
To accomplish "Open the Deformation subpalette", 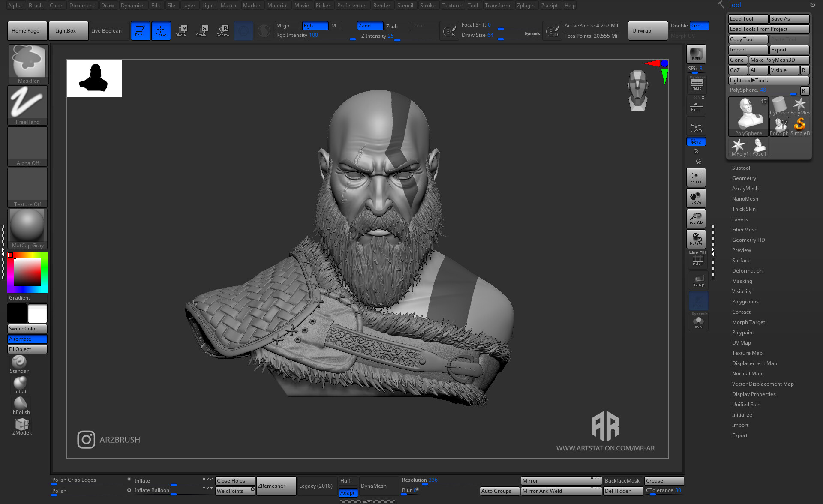I will click(x=747, y=270).
